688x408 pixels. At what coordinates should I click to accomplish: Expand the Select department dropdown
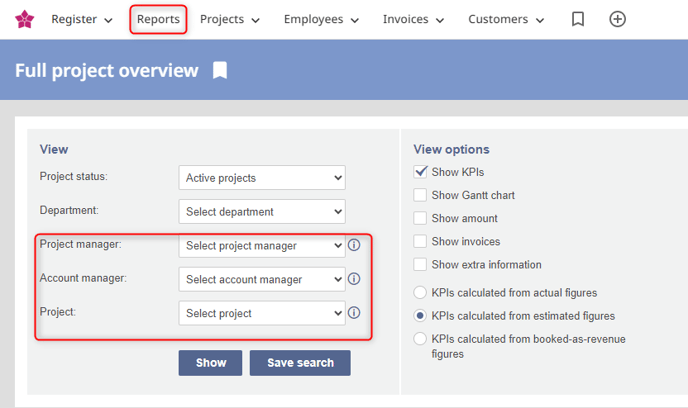262,211
